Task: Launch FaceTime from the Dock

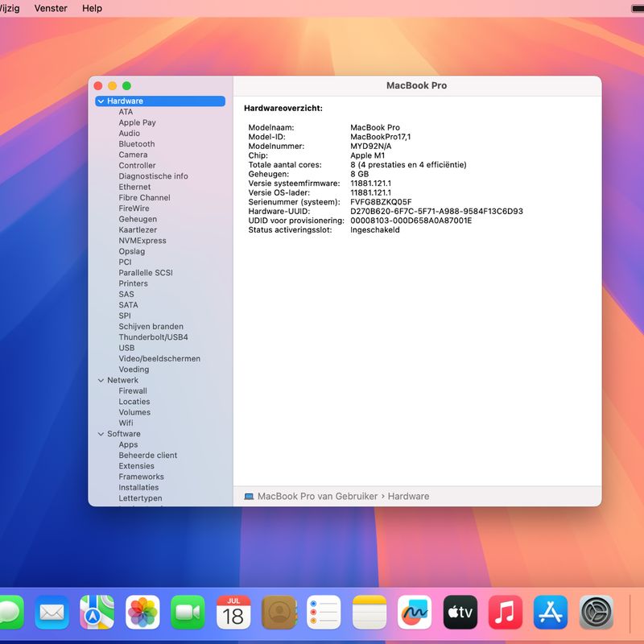Action: tap(188, 612)
